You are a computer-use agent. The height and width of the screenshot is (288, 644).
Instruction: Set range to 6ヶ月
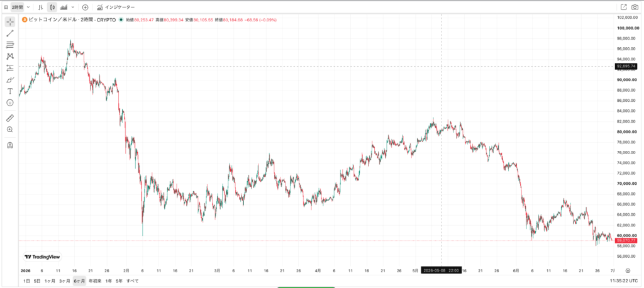[x=79, y=281]
